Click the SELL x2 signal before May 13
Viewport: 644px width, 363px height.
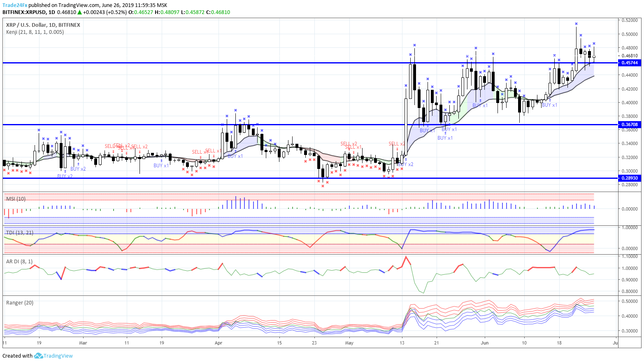click(x=397, y=144)
